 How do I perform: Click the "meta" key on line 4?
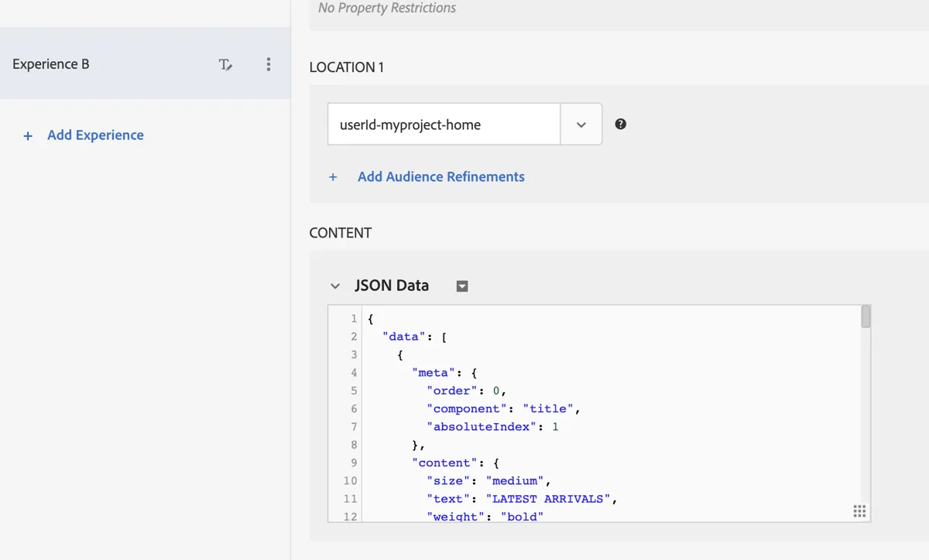tap(434, 373)
